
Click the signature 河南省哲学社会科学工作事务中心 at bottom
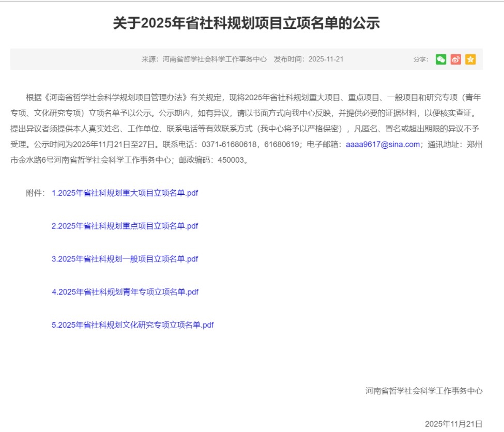[x=424, y=391]
